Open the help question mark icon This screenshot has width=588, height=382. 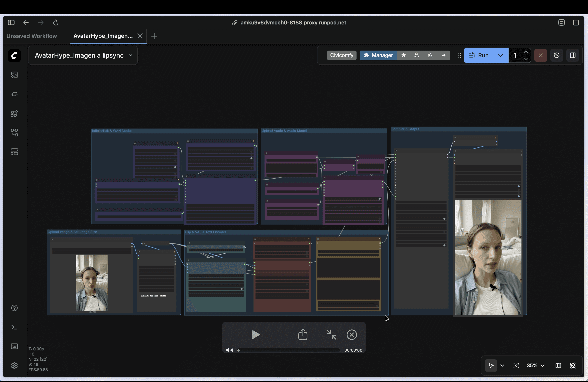tap(14, 308)
